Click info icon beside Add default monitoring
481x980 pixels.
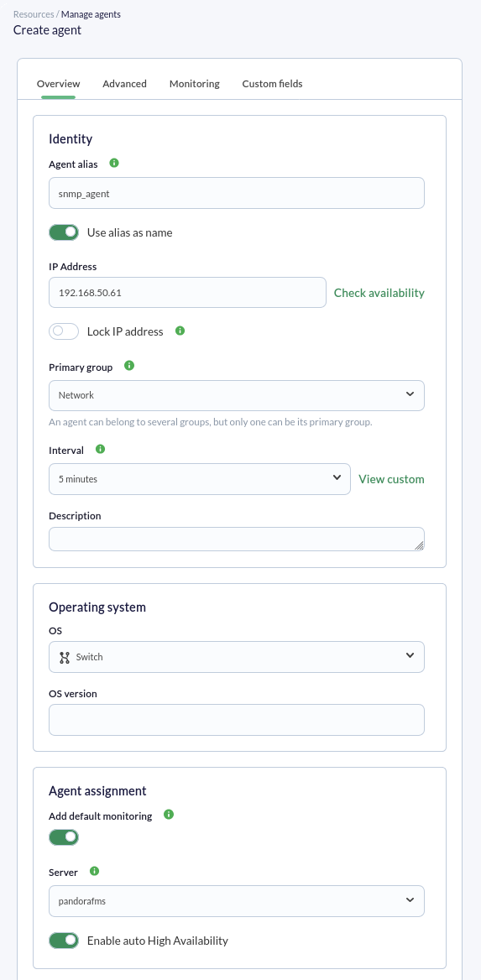tap(168, 815)
